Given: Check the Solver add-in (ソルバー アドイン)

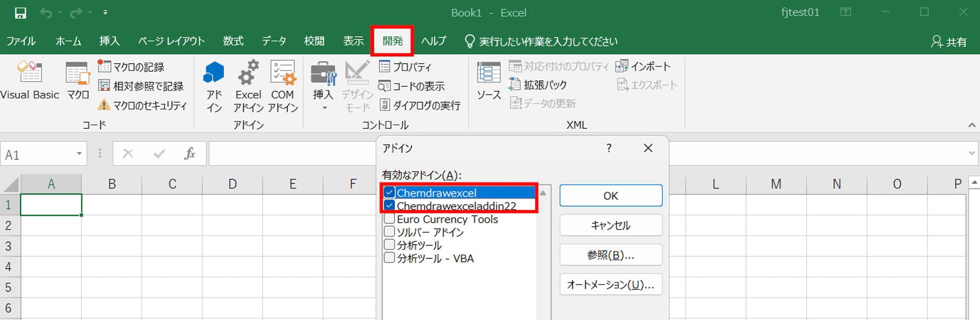Looking at the screenshot, I should pos(389,232).
